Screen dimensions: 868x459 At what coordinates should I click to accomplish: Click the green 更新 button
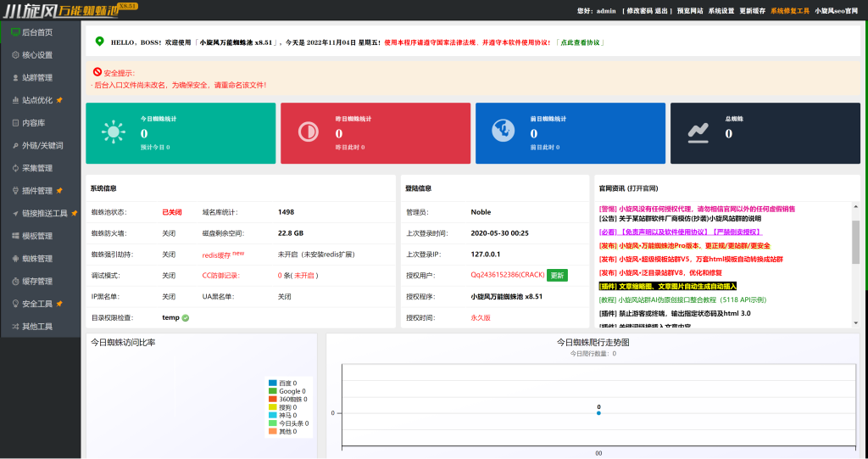(557, 276)
